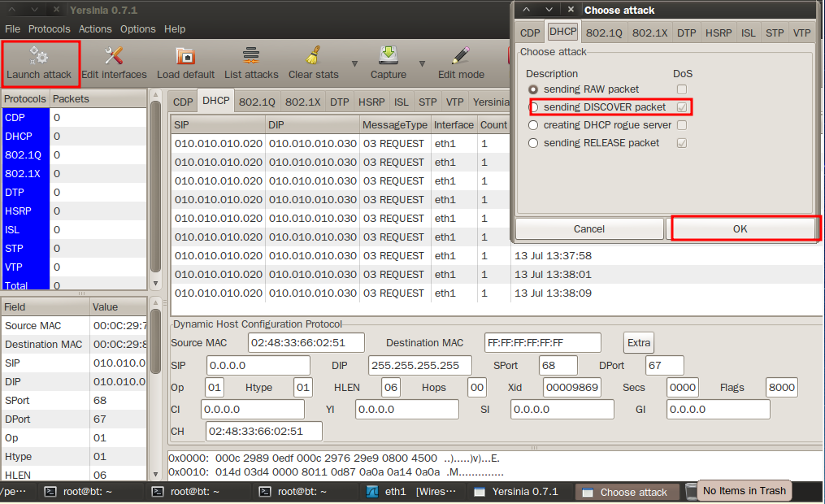Select sending RAW packet radio button

533,89
